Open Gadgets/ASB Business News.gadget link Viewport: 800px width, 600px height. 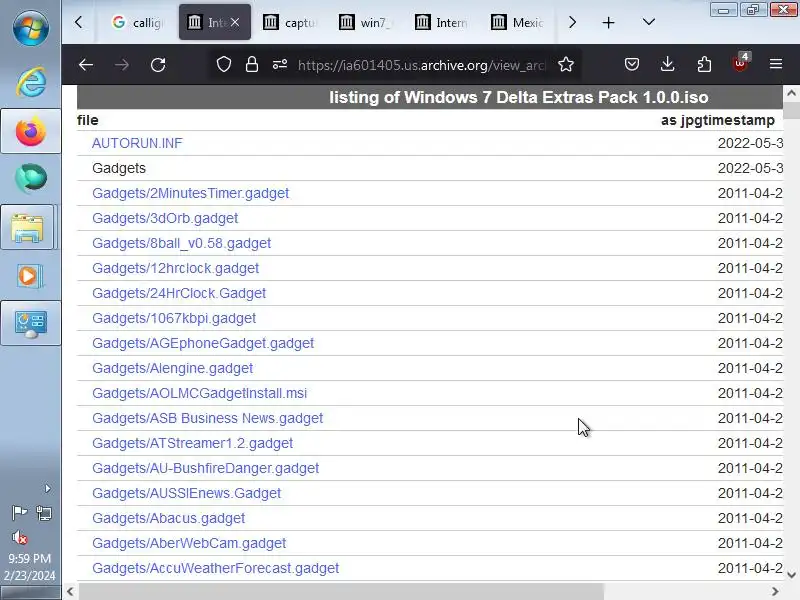point(208,418)
